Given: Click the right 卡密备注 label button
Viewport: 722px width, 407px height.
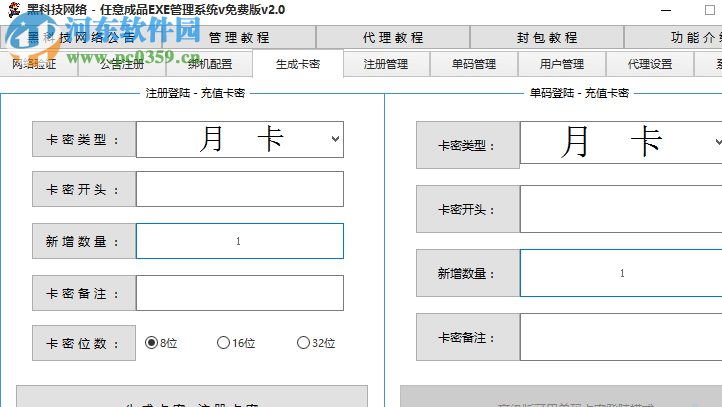Looking at the screenshot, I should (468, 337).
